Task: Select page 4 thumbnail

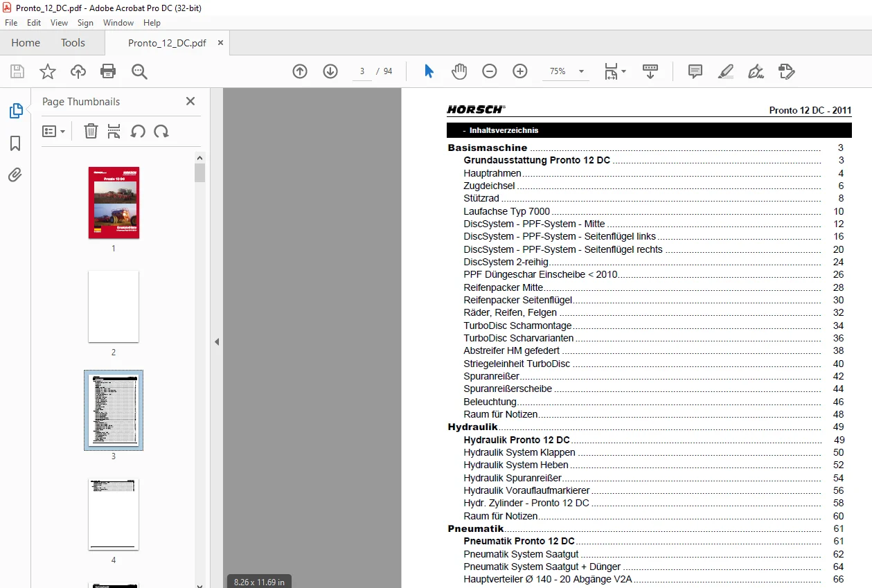Action: [114, 514]
